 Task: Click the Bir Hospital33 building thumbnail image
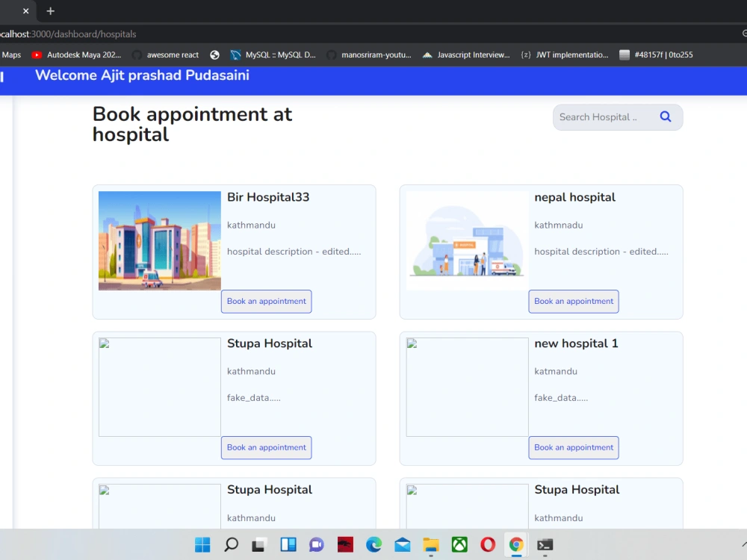(x=159, y=240)
